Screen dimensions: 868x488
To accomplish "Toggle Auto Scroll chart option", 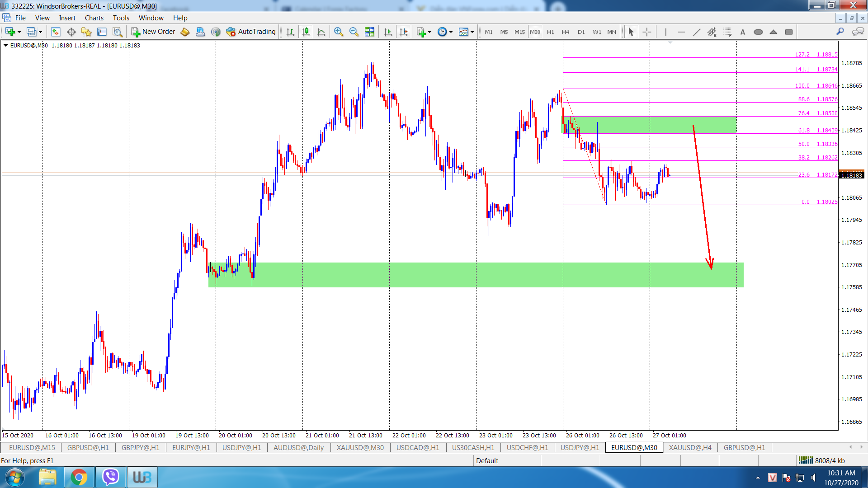I will click(388, 32).
